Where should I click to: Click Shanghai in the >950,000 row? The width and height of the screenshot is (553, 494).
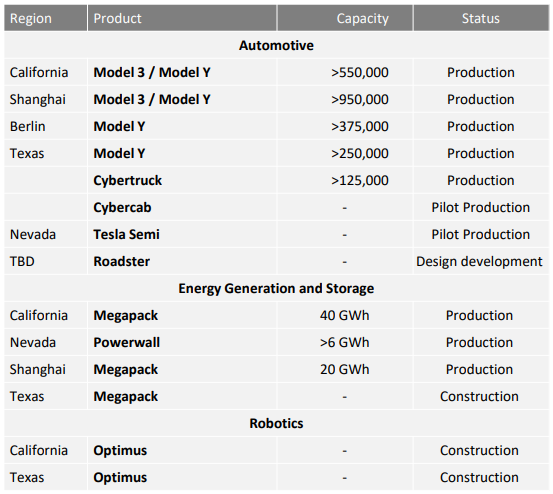[38, 100]
